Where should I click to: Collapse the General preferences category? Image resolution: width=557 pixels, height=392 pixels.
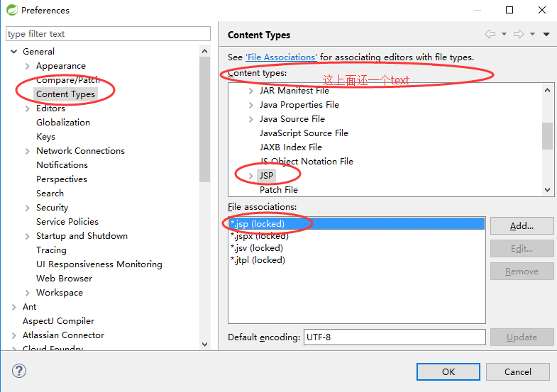[x=14, y=52]
